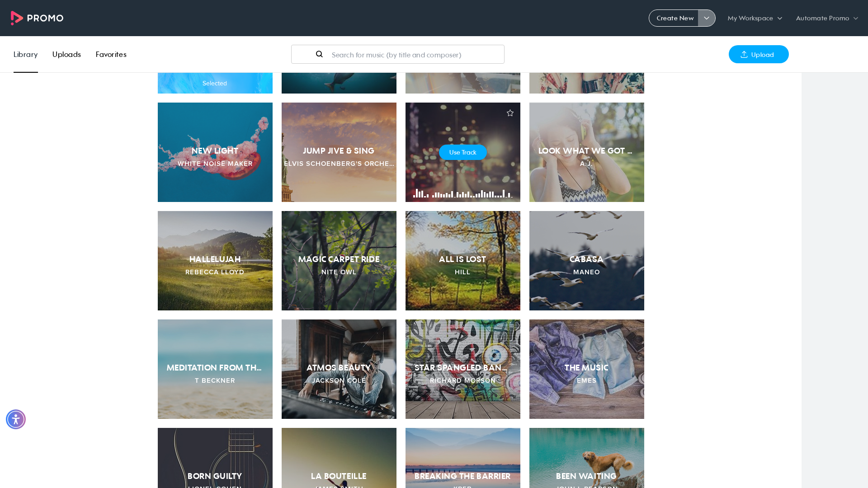Select the Atmos Beauty track
Viewport: 868px width, 488px height.
(339, 369)
